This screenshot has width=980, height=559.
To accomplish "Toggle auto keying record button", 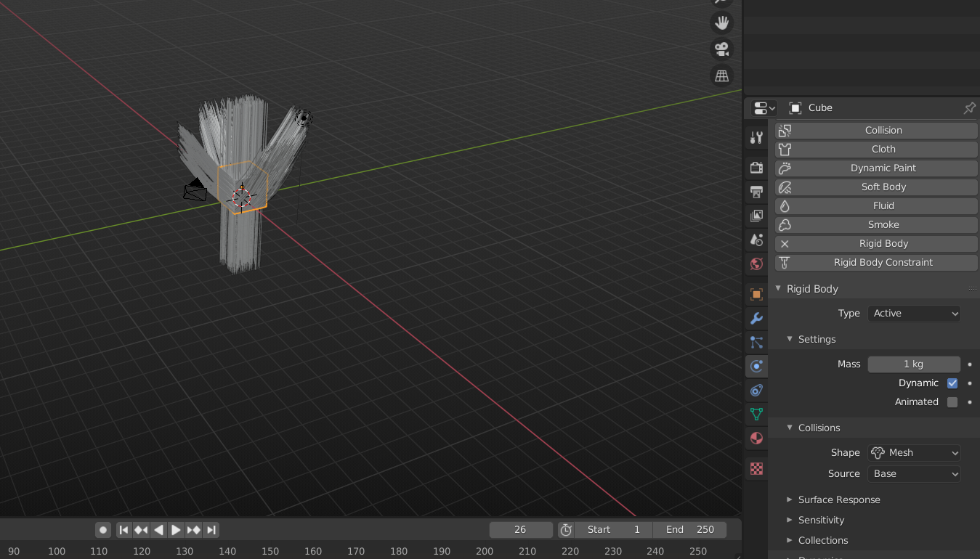I will click(103, 530).
